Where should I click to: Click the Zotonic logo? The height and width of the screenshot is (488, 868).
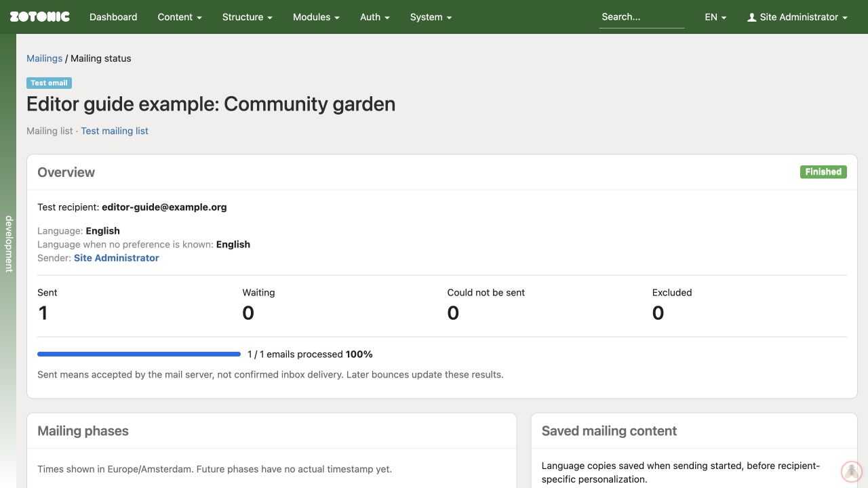(x=39, y=17)
